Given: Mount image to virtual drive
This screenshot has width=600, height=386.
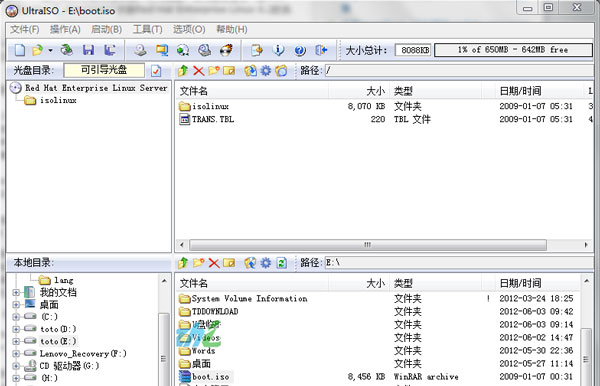Looking at the screenshot, I should pyautogui.click(x=205, y=50).
